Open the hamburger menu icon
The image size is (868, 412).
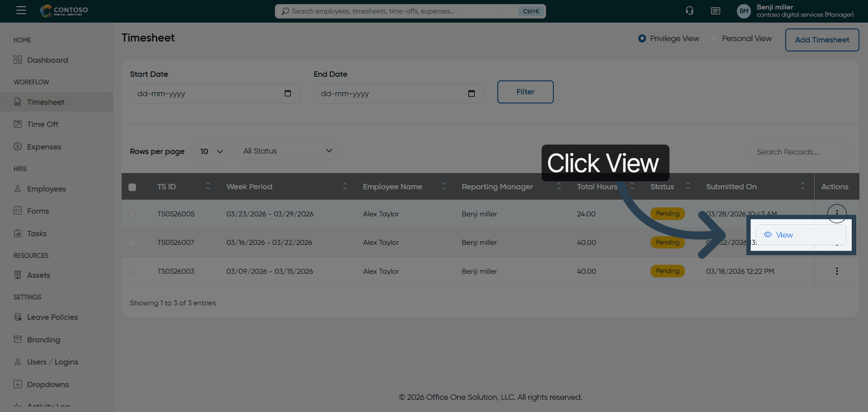(21, 10)
